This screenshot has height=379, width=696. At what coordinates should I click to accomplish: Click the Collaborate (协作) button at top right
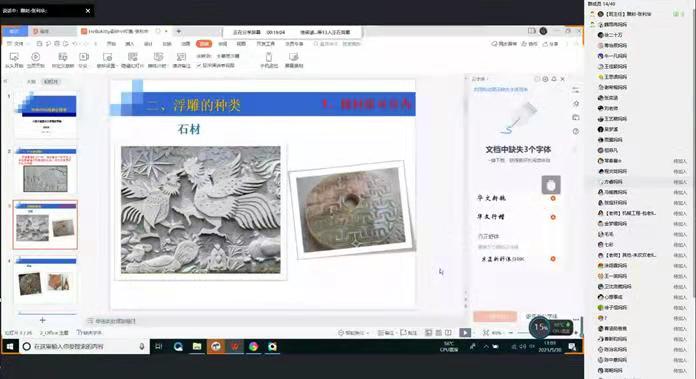530,44
